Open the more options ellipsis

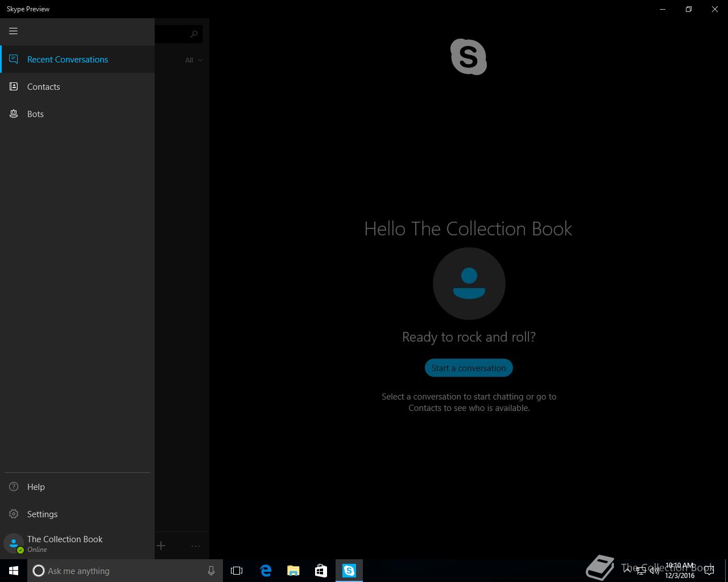[x=196, y=546]
